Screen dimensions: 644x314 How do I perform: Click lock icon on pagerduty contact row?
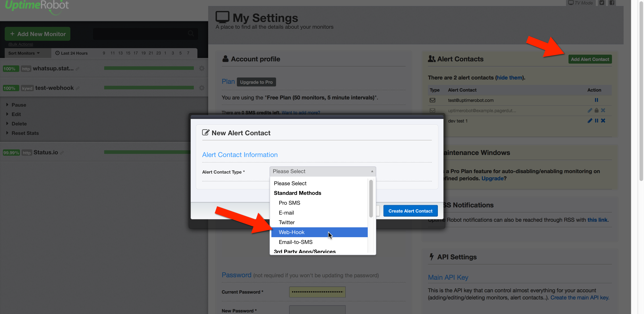pyautogui.click(x=596, y=110)
